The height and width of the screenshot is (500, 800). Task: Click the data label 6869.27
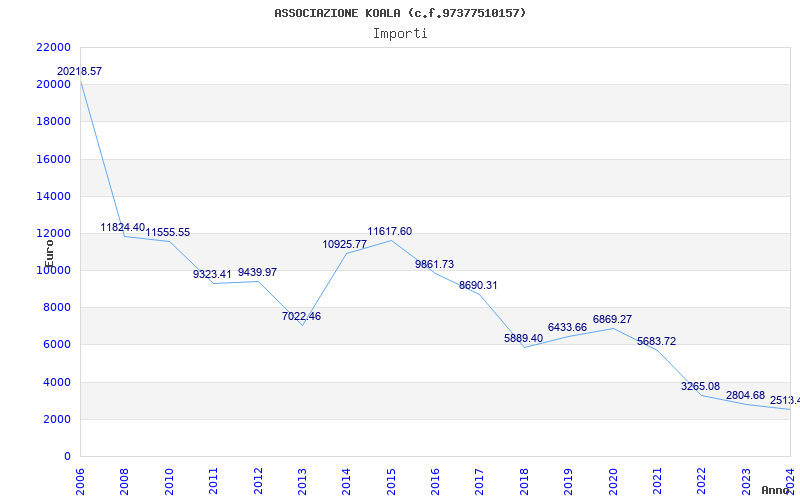612,319
